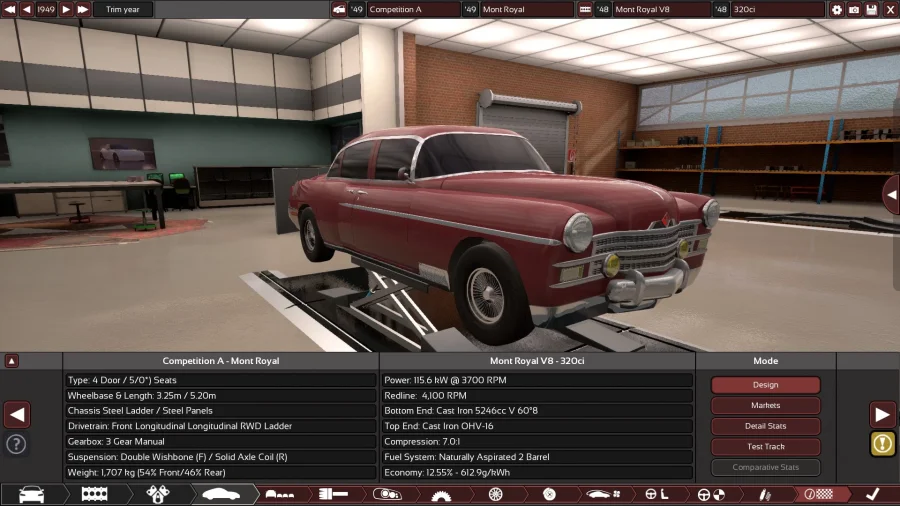Open the Mont Royal trim name field

pyautogui.click(x=527, y=9)
